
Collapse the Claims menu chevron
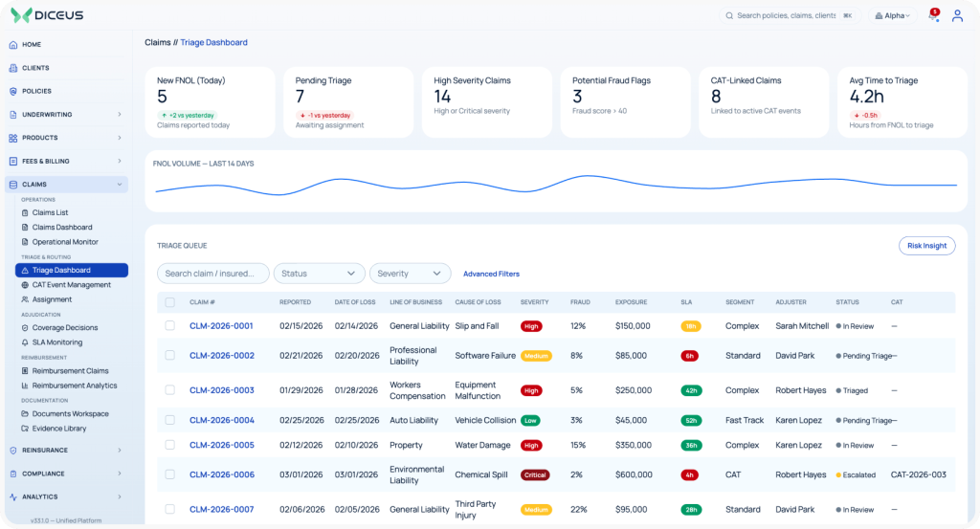[120, 185]
